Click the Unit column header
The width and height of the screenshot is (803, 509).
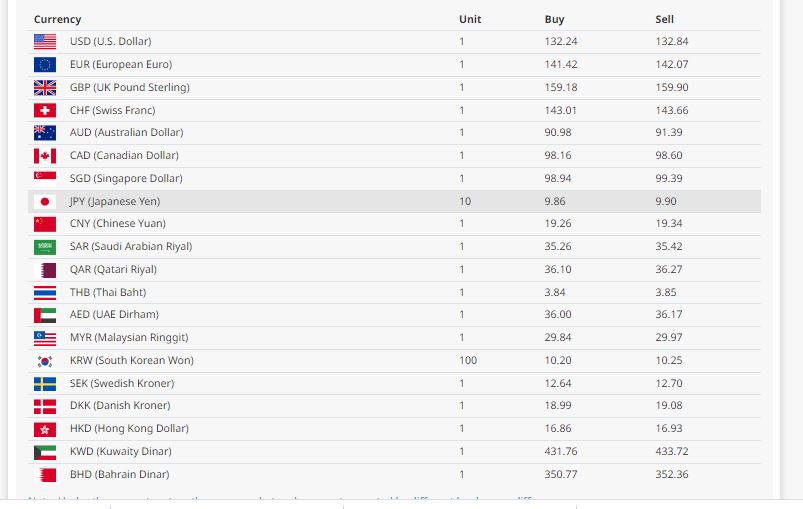[x=470, y=19]
